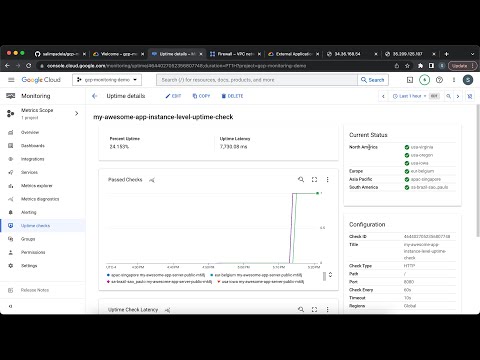Toggle the Uptime Check Latency legend icon
480x360 pixels.
[x=167, y=310]
